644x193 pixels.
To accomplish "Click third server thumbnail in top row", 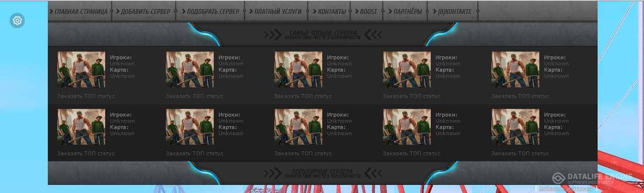I will [x=298, y=70].
